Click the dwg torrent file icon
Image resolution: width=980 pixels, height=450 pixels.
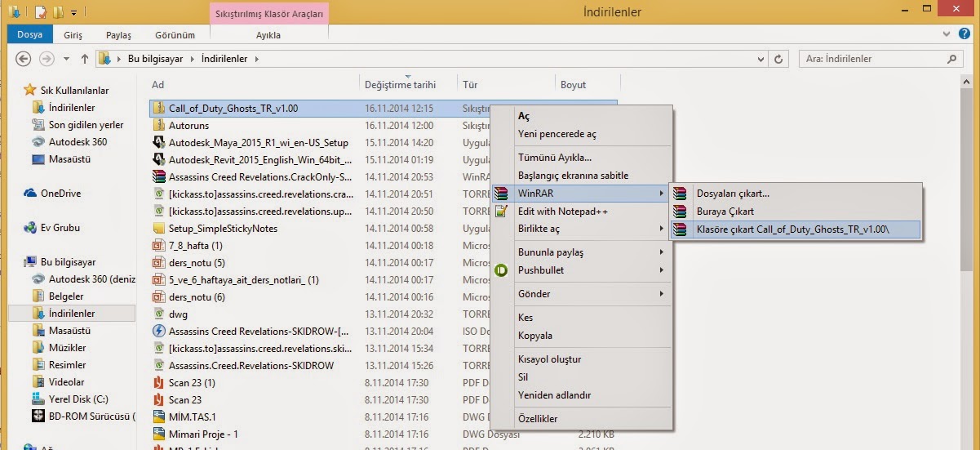(x=160, y=314)
